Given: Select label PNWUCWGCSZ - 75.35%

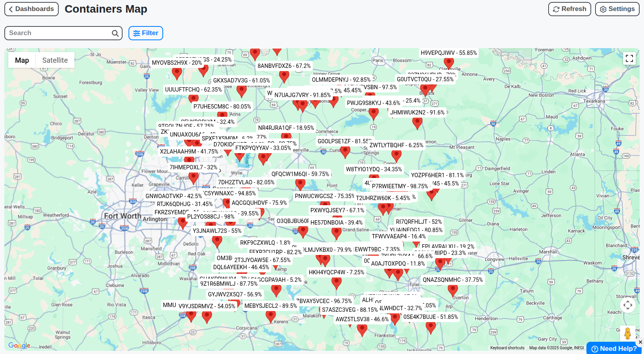Looking at the screenshot, I should coord(325,196).
